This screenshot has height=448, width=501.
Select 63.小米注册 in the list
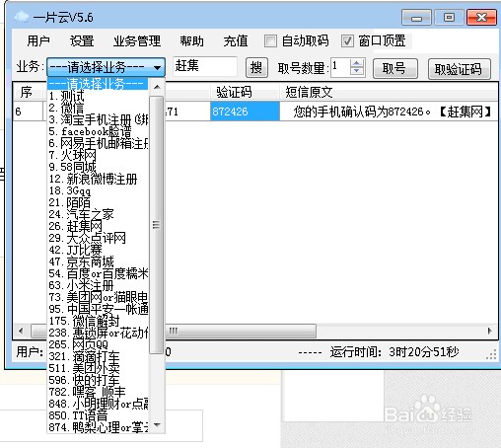[x=98, y=285]
